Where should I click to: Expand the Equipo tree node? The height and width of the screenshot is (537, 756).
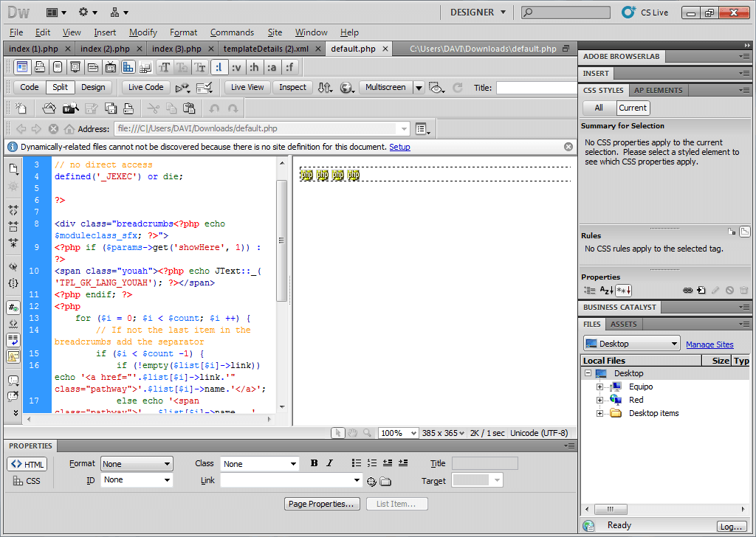pos(599,387)
